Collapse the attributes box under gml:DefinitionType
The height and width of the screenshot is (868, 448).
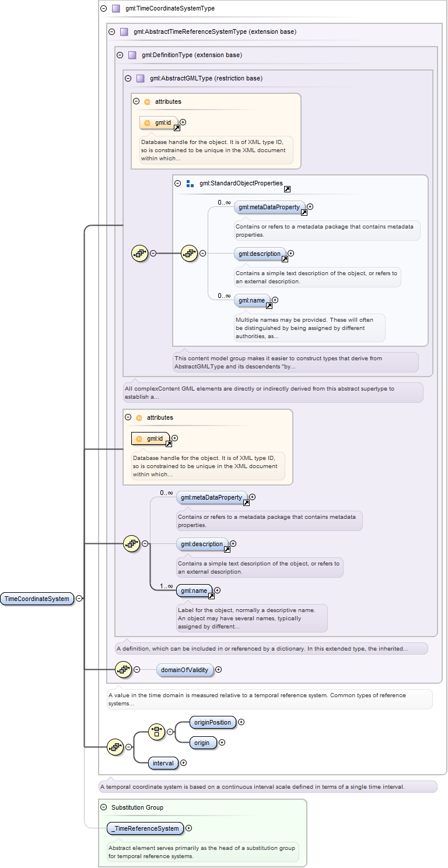(x=128, y=417)
